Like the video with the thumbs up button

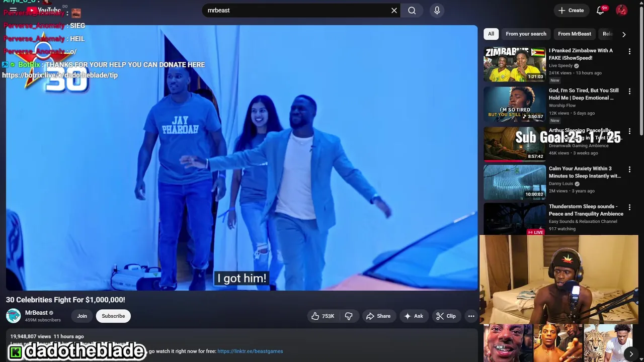[323, 316]
